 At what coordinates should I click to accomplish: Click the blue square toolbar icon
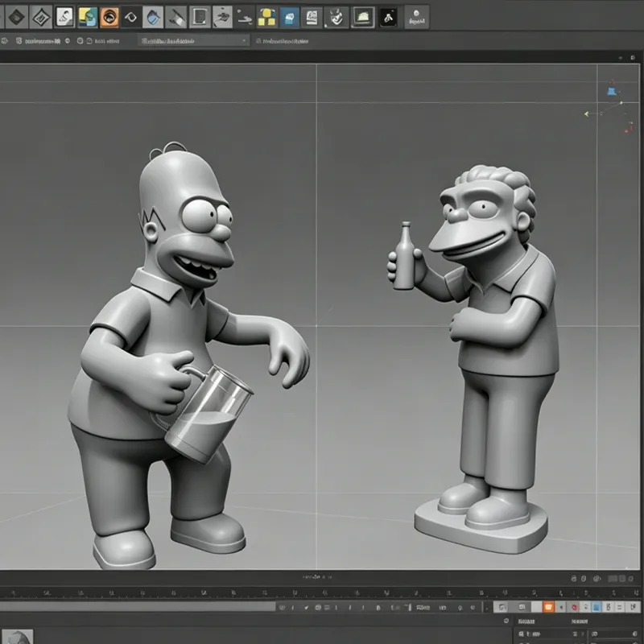pyautogui.click(x=289, y=17)
